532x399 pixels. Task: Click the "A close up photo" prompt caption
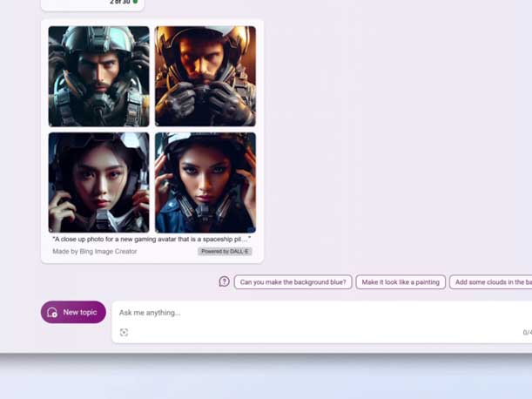[x=152, y=239]
